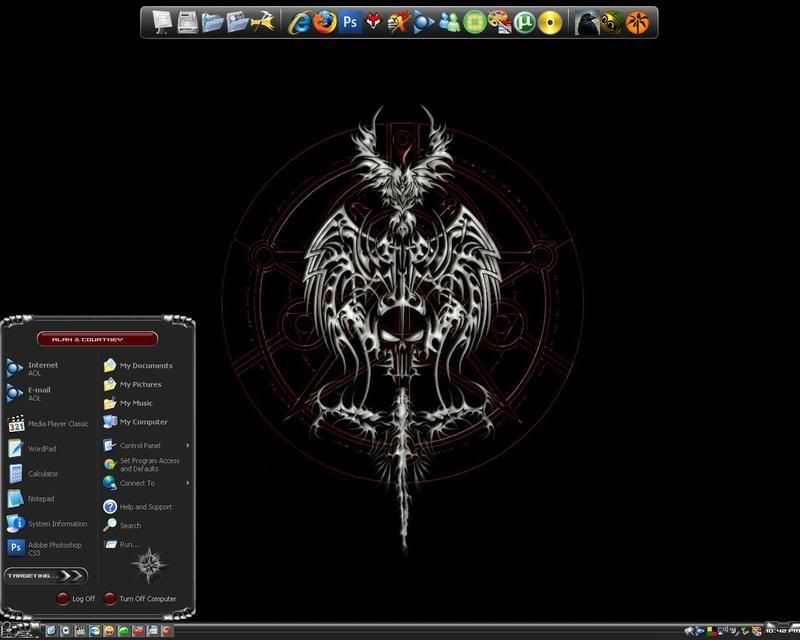Image resolution: width=800 pixels, height=640 pixels.
Task: Click the Photoshop icon in the dock
Action: 350,22
